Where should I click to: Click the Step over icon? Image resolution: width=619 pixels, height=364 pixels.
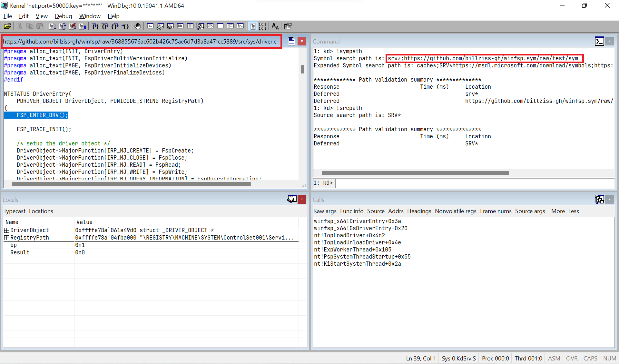click(105, 26)
